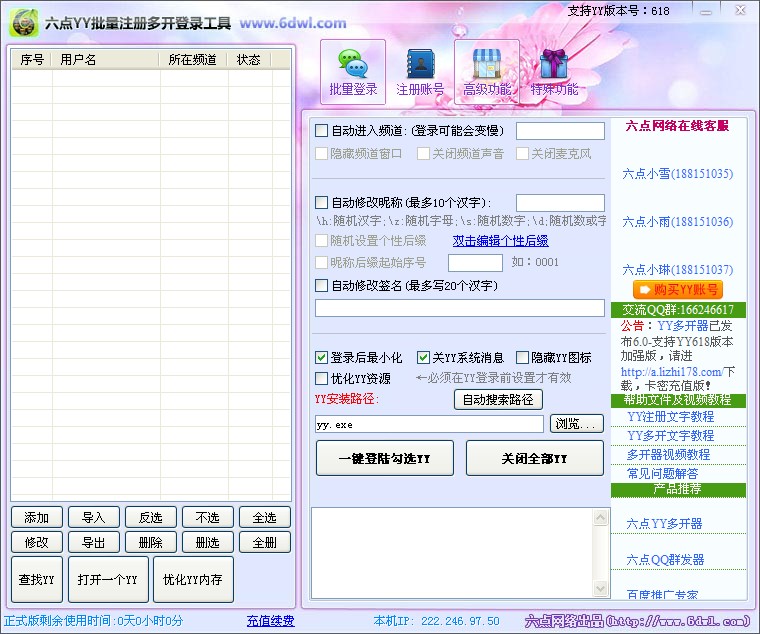The height and width of the screenshot is (634, 760).
Task: Click 双击编辑个性后缀 link
Action: pyautogui.click(x=500, y=241)
